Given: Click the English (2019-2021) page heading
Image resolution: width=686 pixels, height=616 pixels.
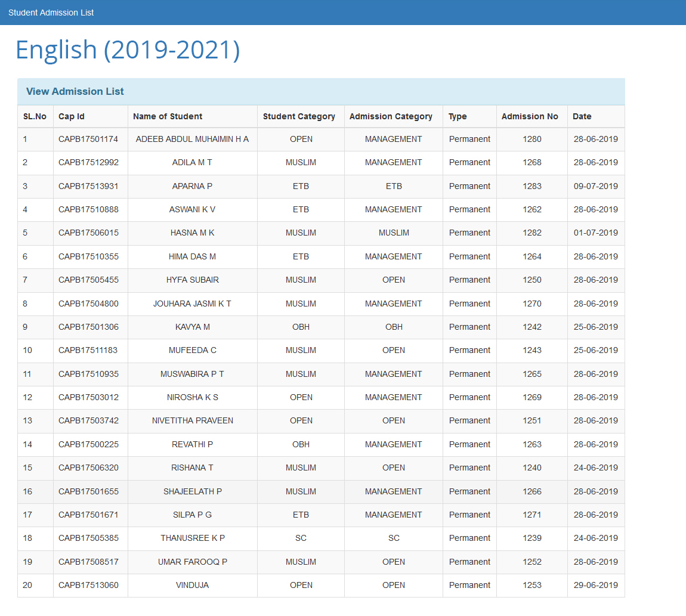Looking at the screenshot, I should [127, 49].
